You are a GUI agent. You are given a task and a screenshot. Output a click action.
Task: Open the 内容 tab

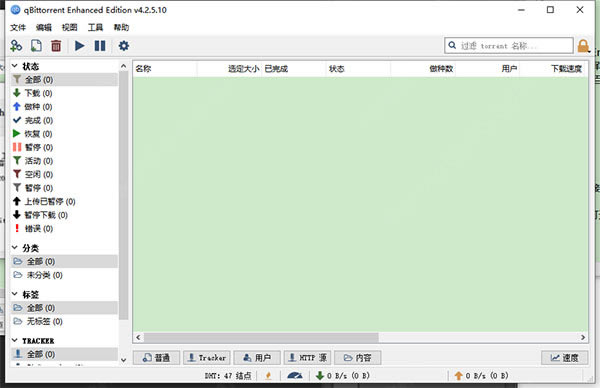(357, 358)
